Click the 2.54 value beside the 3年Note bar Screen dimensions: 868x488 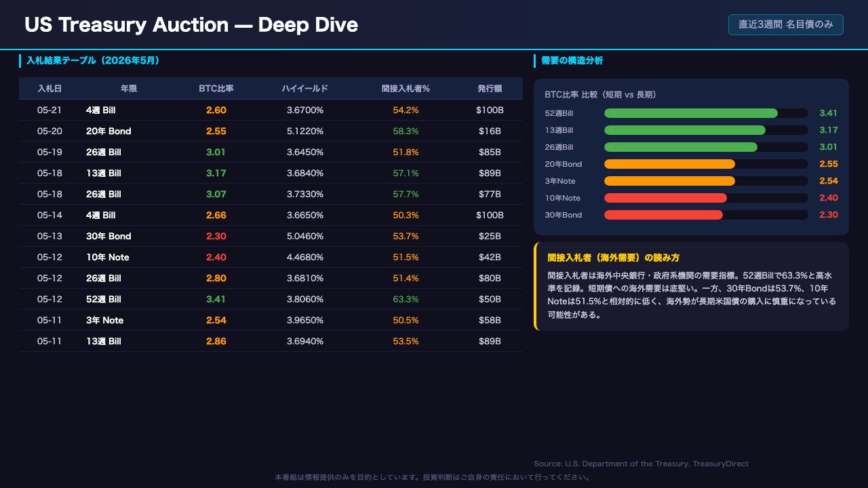pos(829,181)
